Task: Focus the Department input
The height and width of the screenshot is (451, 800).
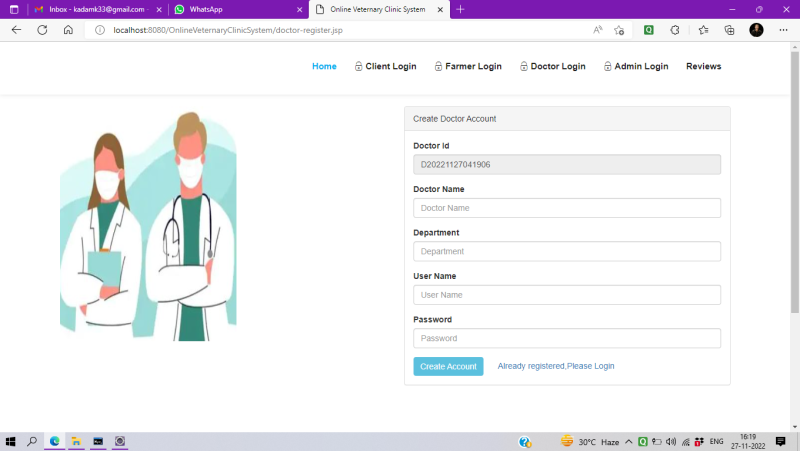Action: point(567,251)
